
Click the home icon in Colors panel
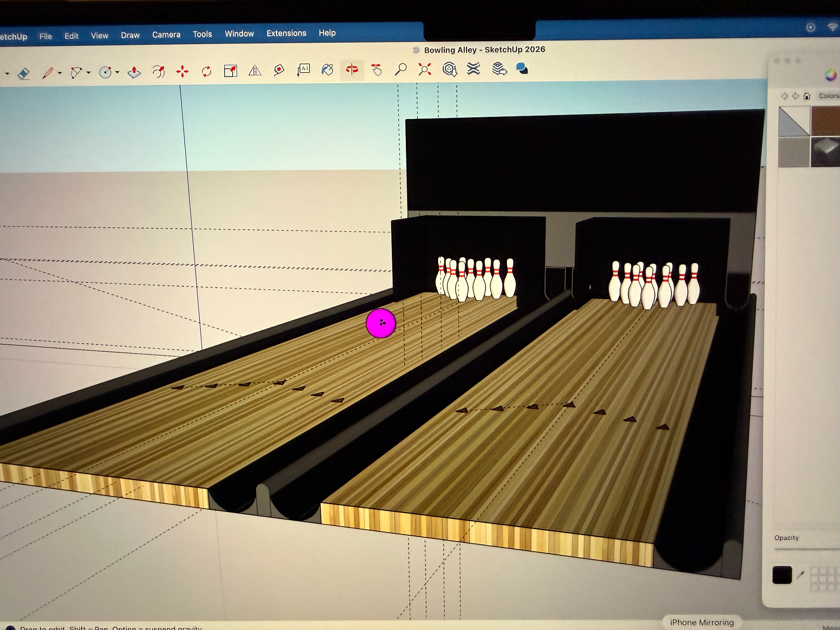(x=807, y=96)
